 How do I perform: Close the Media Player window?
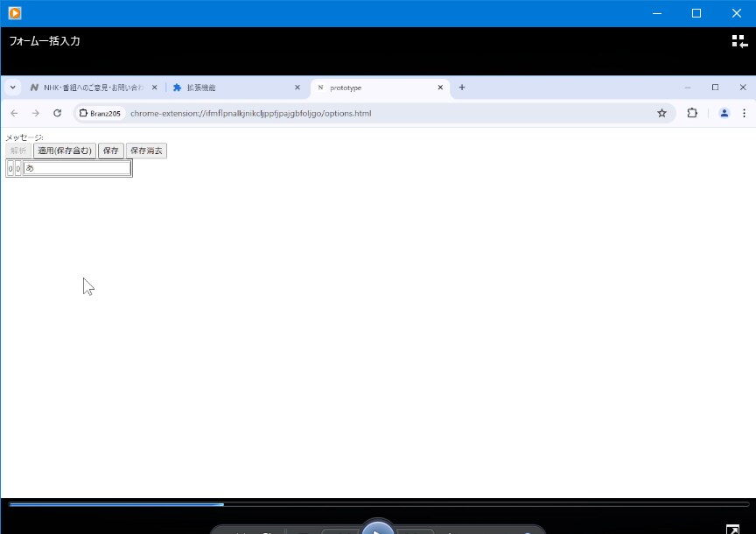pos(736,13)
